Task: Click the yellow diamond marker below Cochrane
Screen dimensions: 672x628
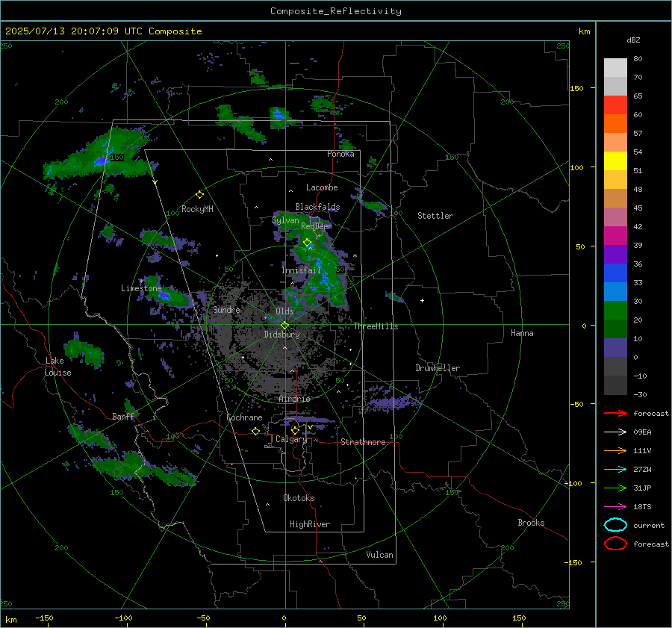Action: coord(255,432)
